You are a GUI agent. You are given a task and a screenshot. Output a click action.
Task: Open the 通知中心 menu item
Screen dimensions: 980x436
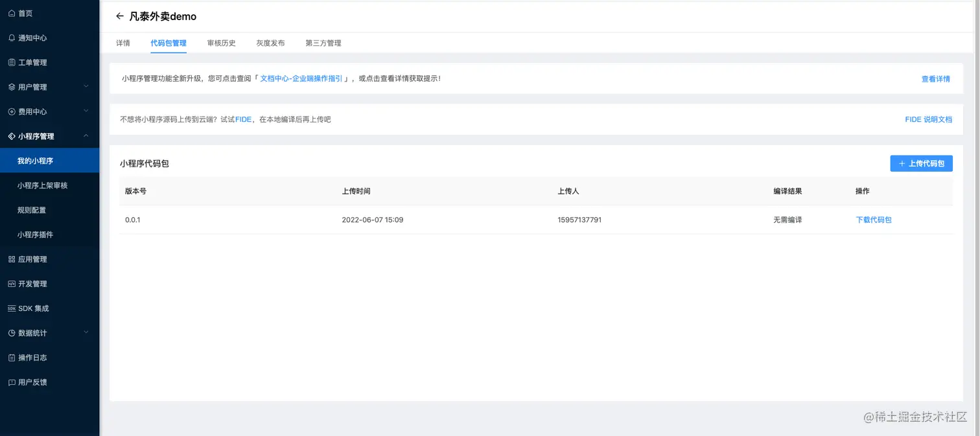click(49, 38)
